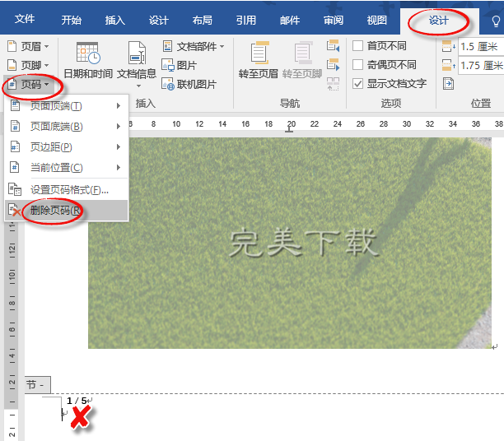Switch to the 审阅 review tab
This screenshot has width=504, height=441.
point(334,21)
